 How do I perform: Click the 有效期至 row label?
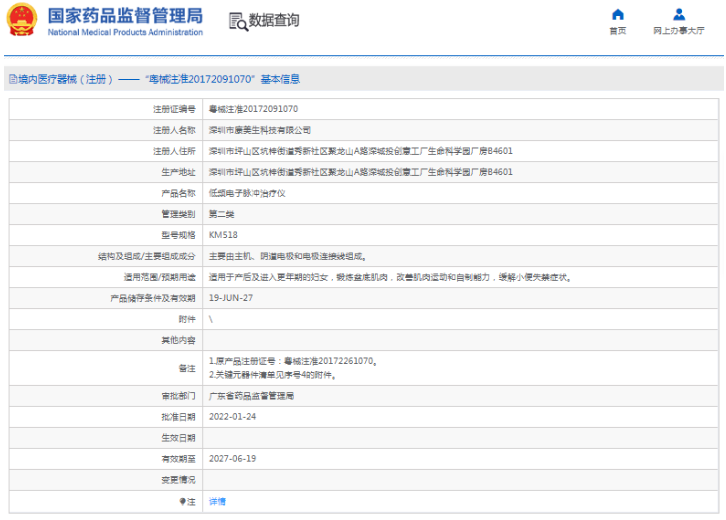(179, 459)
